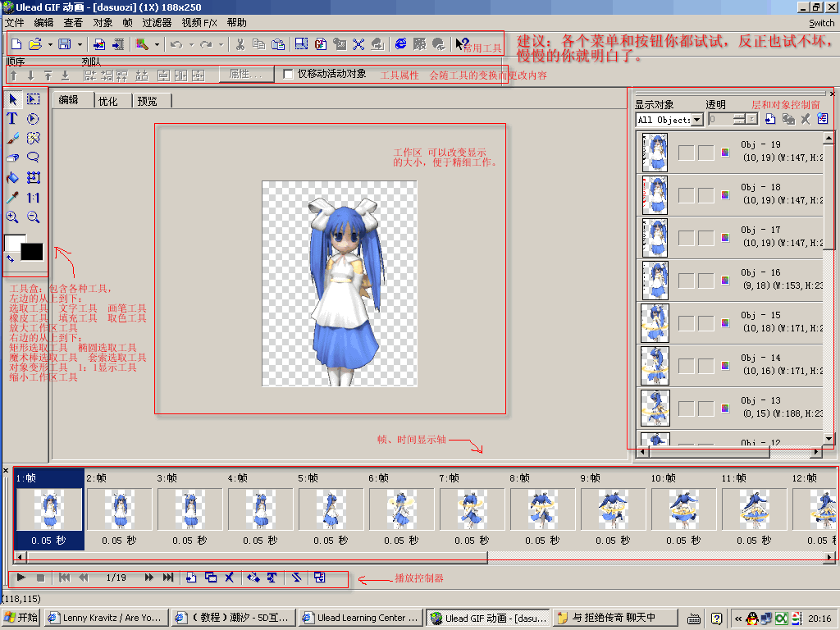Jump to last frame button
The width and height of the screenshot is (840, 630).
tap(168, 577)
